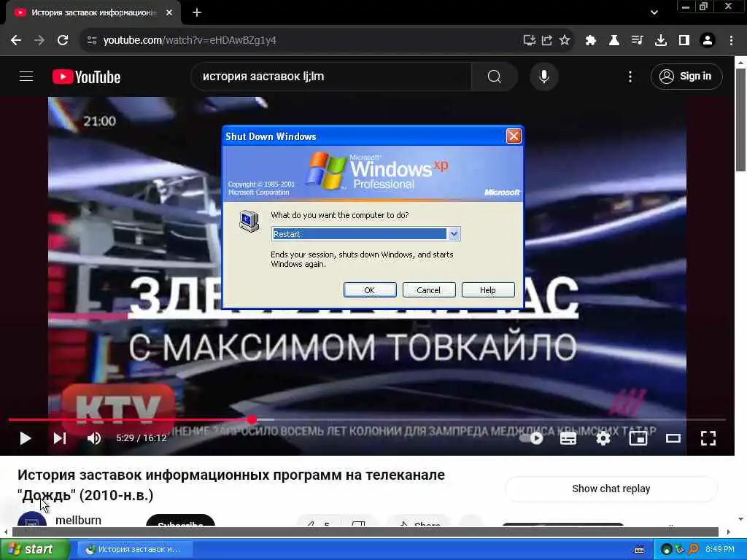Click the video title text

click(x=231, y=485)
